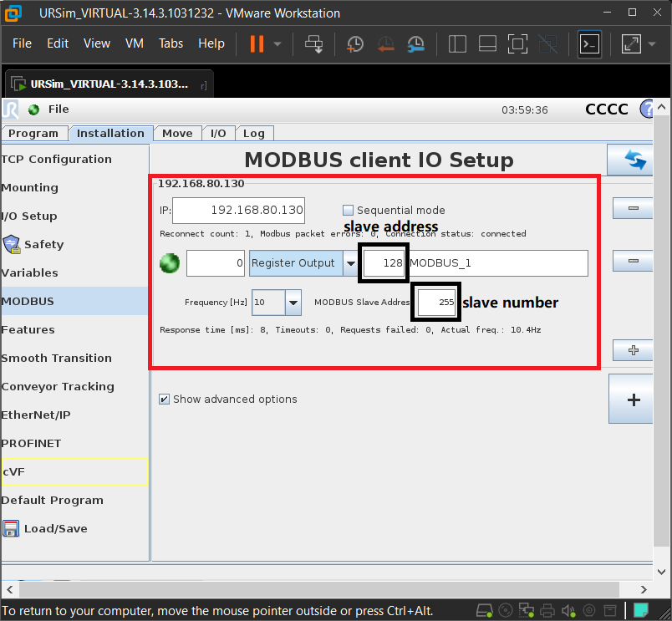The width and height of the screenshot is (672, 621).
Task: Toggle the library sidebar view icon
Action: tap(457, 43)
